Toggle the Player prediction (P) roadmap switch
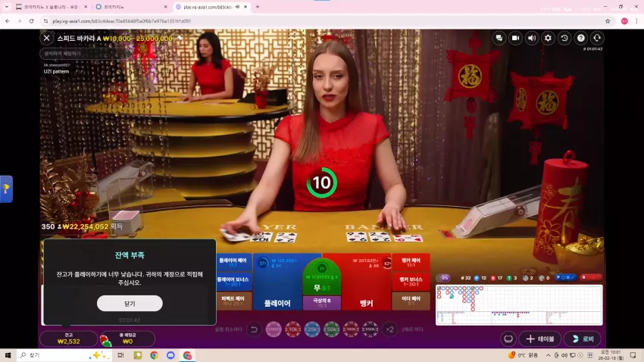 point(565,278)
